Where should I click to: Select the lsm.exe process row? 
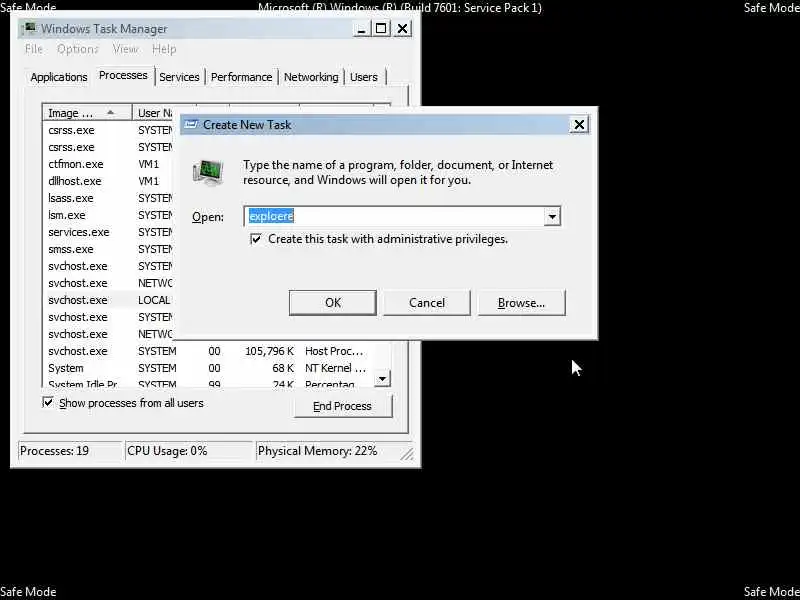point(108,215)
